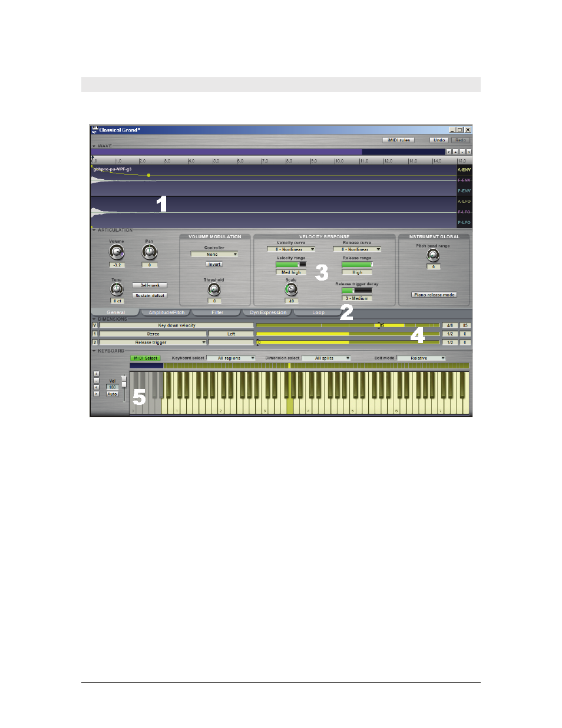Click the Key down velocity split bar
The width and height of the screenshot is (562, 728).
[348, 325]
